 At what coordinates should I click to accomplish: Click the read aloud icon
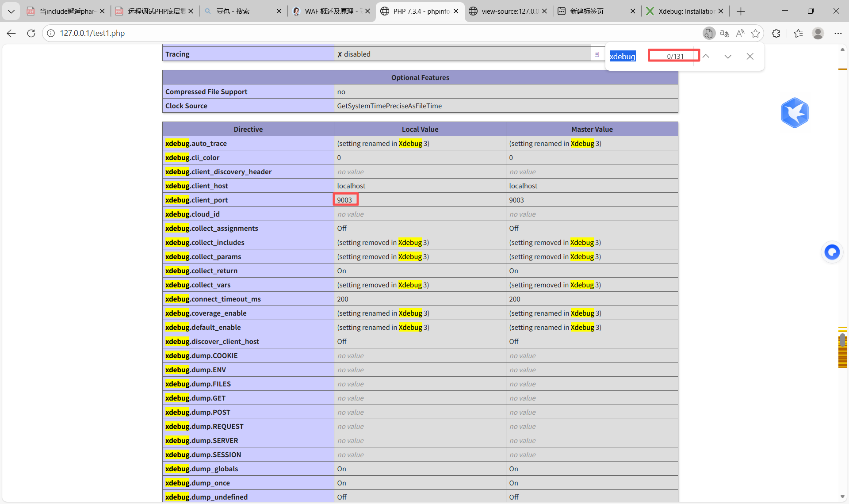(740, 33)
